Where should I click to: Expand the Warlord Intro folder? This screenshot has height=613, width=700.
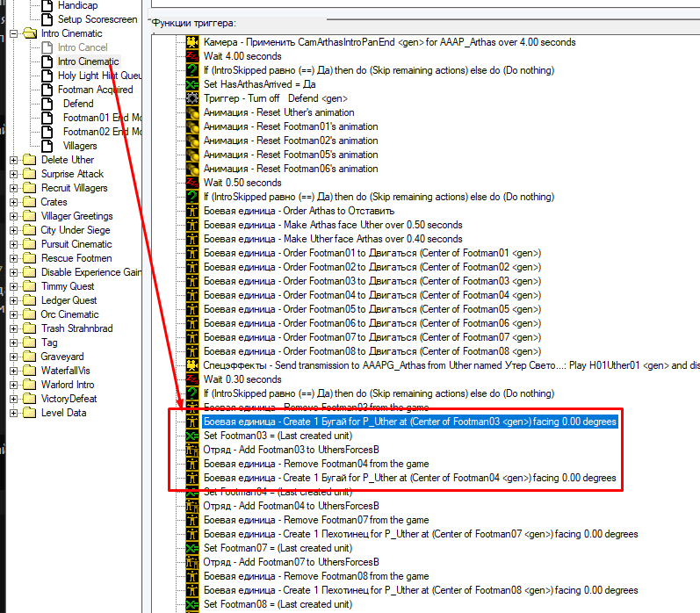coord(14,385)
